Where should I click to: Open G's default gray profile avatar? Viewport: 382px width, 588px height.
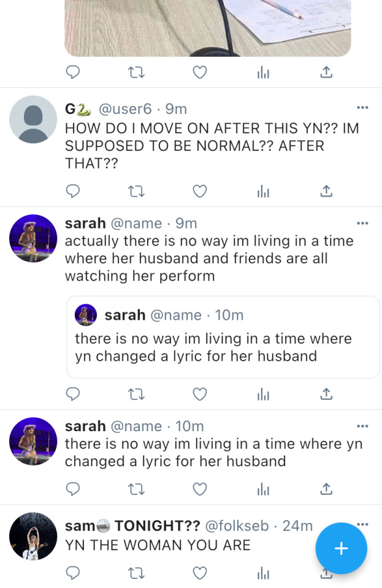click(x=33, y=119)
